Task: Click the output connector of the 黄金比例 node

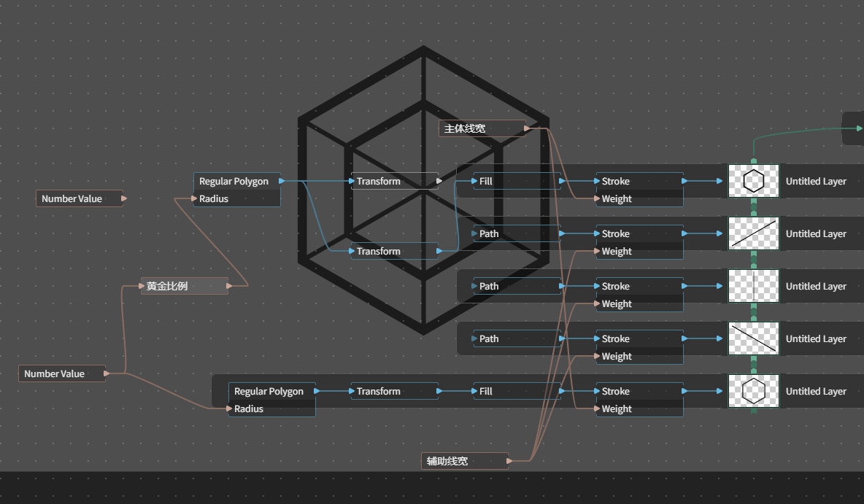Action: pyautogui.click(x=229, y=286)
